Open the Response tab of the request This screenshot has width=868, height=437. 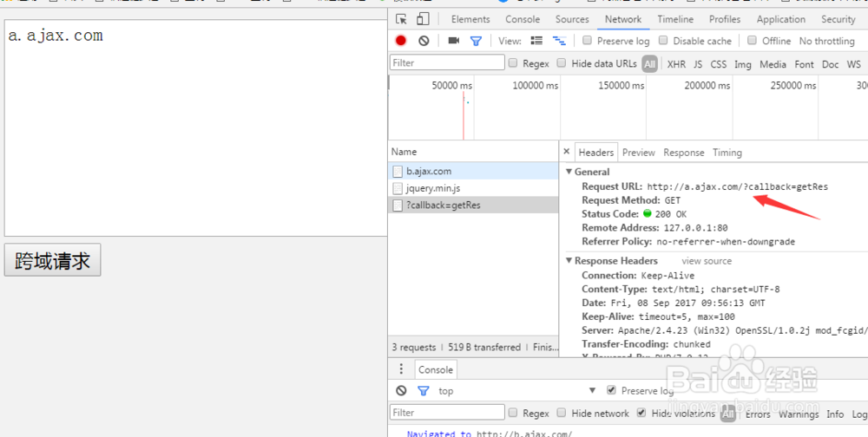tap(684, 152)
